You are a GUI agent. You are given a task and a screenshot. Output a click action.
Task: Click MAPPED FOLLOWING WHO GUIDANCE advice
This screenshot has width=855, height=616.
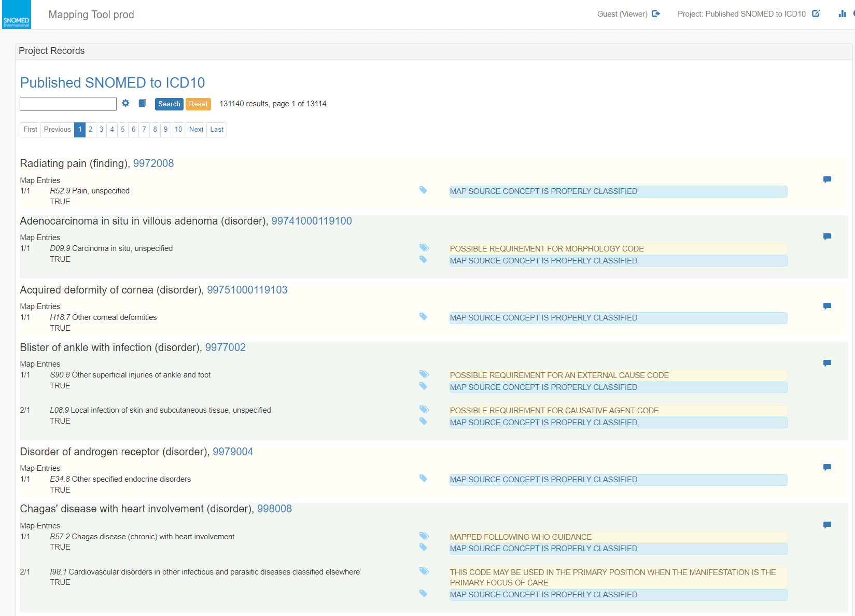[618, 537]
